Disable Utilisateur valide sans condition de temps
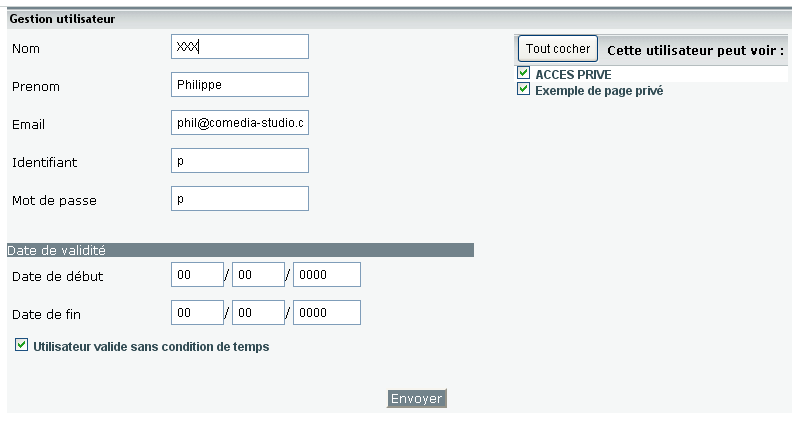Viewport: 792px width, 423px height. coord(22,346)
